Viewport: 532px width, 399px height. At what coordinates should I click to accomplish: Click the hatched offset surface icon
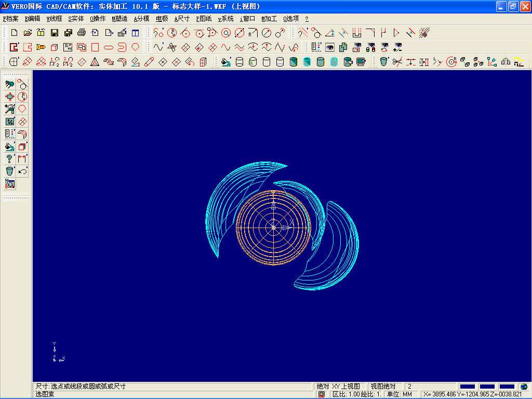coord(424,33)
